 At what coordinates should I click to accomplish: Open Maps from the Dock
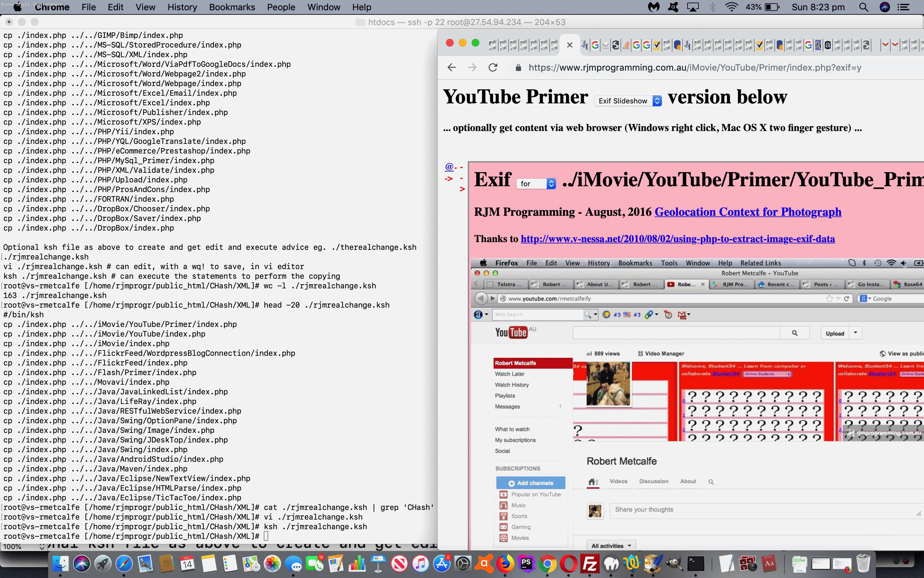[x=251, y=564]
